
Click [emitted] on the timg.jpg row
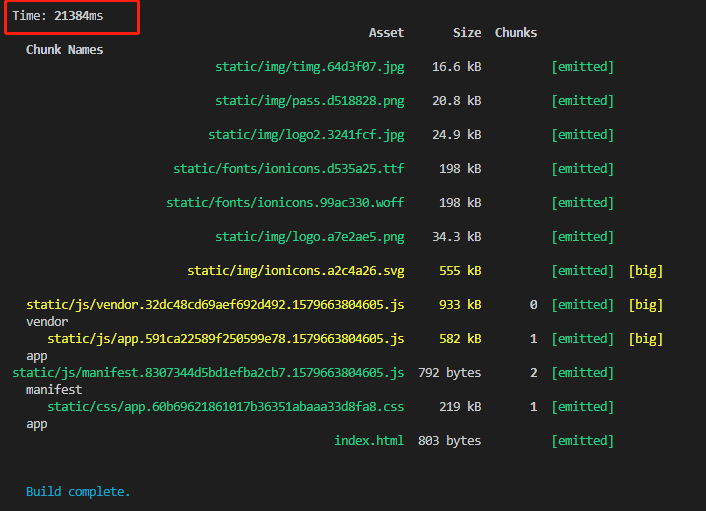[x=583, y=67]
